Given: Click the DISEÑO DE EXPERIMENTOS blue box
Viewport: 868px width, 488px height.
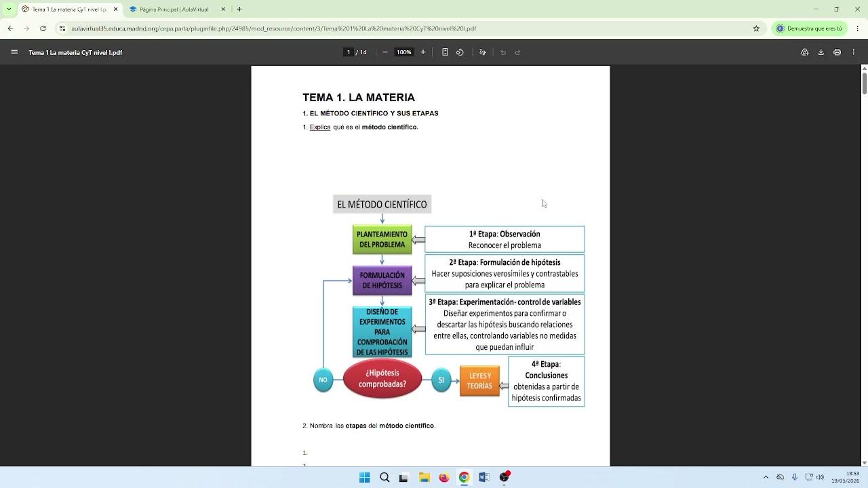Looking at the screenshot, I should [x=382, y=332].
